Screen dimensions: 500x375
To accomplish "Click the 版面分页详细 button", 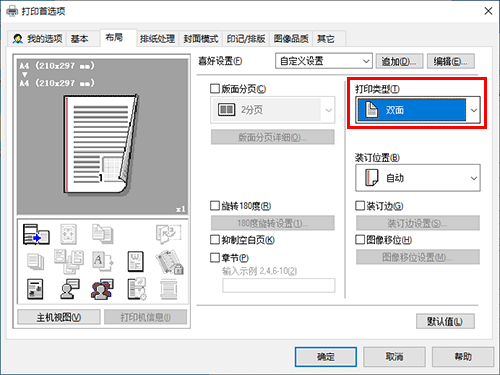I will [273, 137].
